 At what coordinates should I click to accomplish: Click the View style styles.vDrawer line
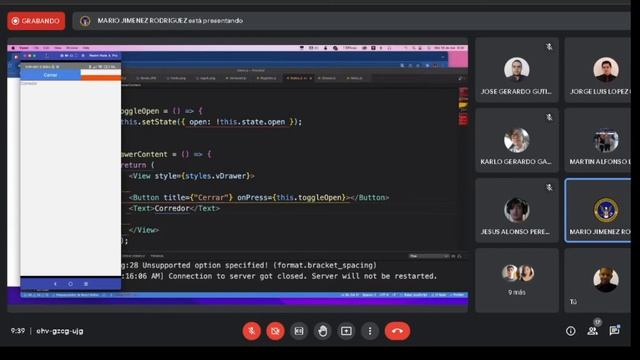191,176
